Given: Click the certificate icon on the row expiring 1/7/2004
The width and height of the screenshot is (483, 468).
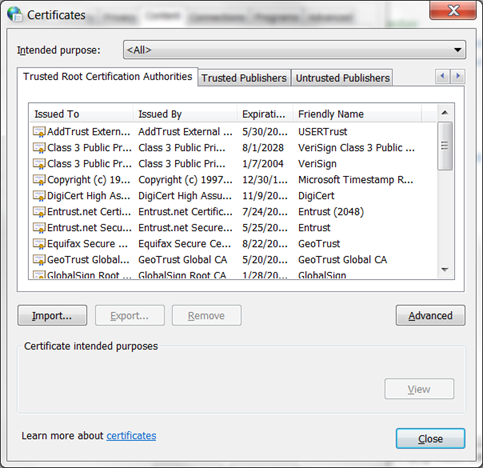Looking at the screenshot, I should tap(39, 164).
